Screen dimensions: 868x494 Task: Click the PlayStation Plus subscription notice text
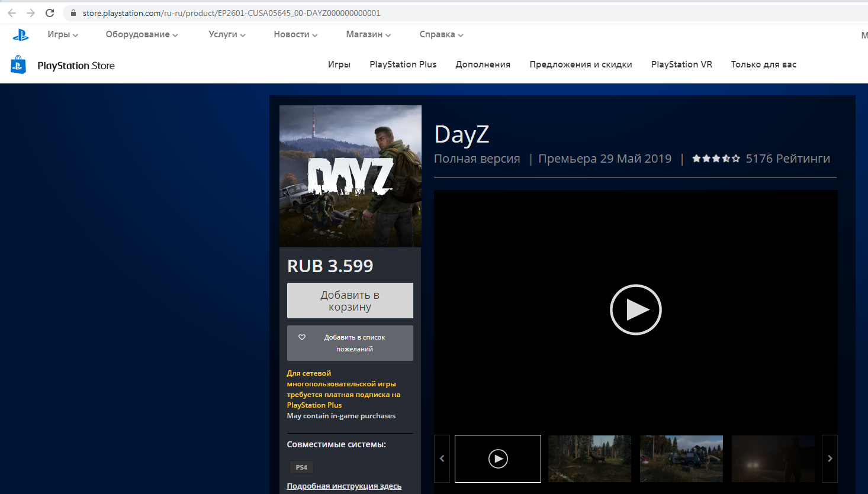(343, 389)
